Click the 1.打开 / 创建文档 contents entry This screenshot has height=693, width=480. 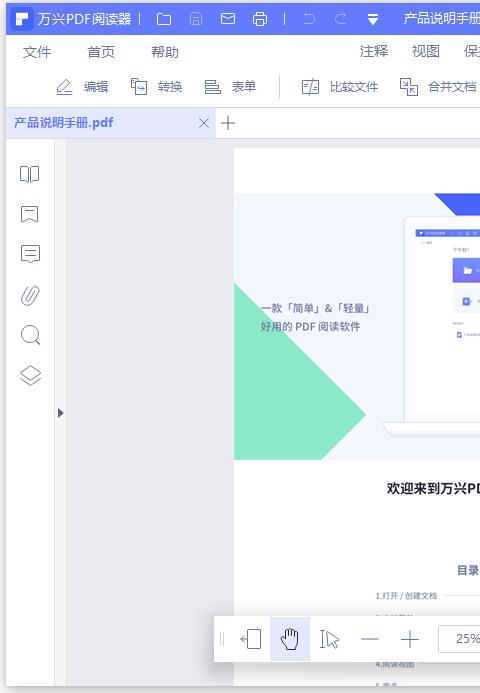[x=406, y=596]
